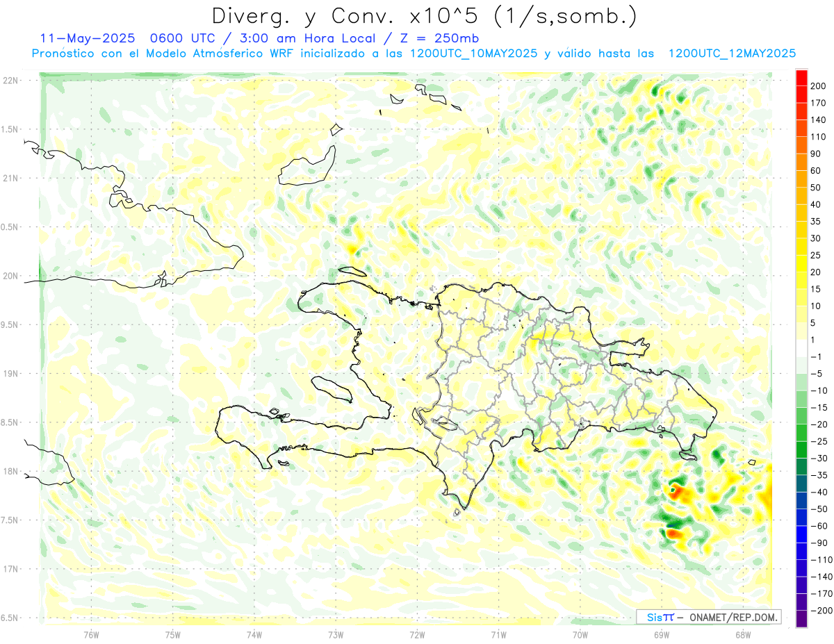The height and width of the screenshot is (644, 834).
Task: Click the "-40" color scale label
Action: coord(819,492)
